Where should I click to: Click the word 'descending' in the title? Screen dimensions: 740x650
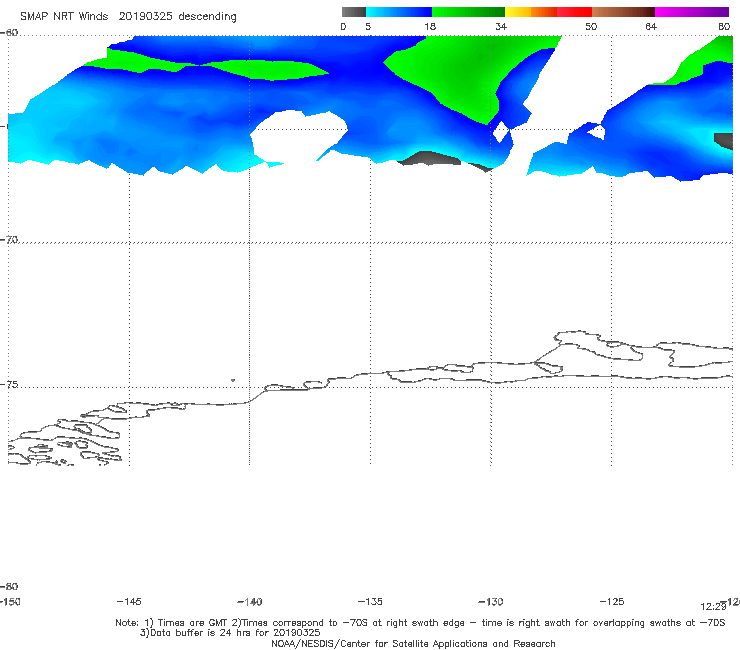coord(208,17)
